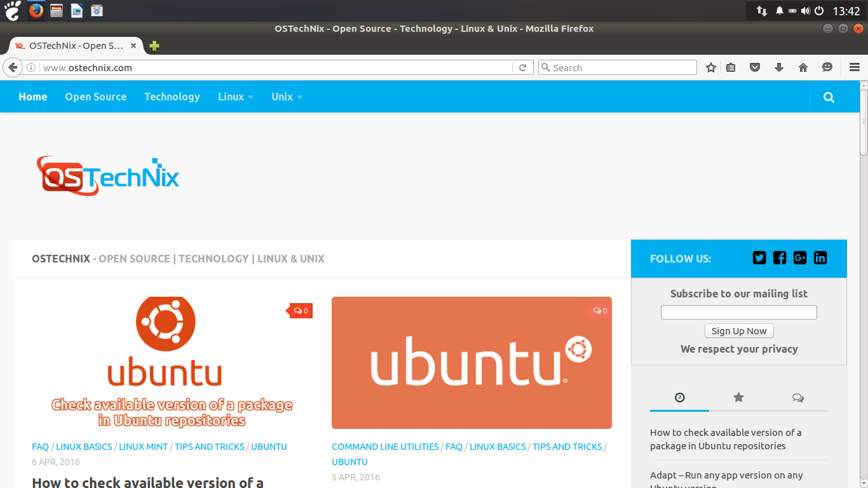
Task: Open the clock showing 13:42
Action: point(846,11)
